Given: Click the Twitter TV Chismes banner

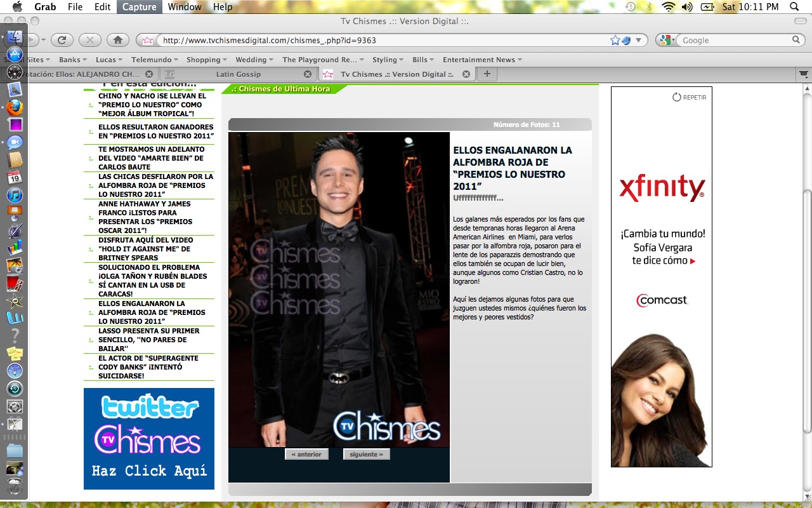Looking at the screenshot, I should coord(149,439).
